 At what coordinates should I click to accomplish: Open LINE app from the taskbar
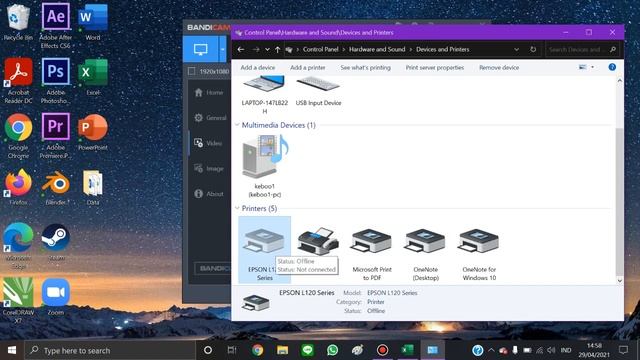(x=307, y=350)
